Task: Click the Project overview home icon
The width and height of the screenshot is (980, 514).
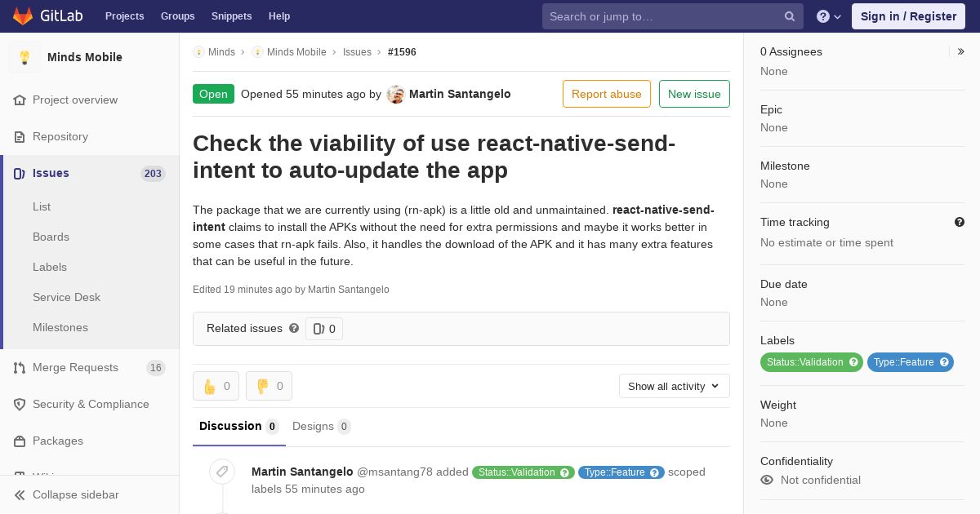Action: (20, 100)
